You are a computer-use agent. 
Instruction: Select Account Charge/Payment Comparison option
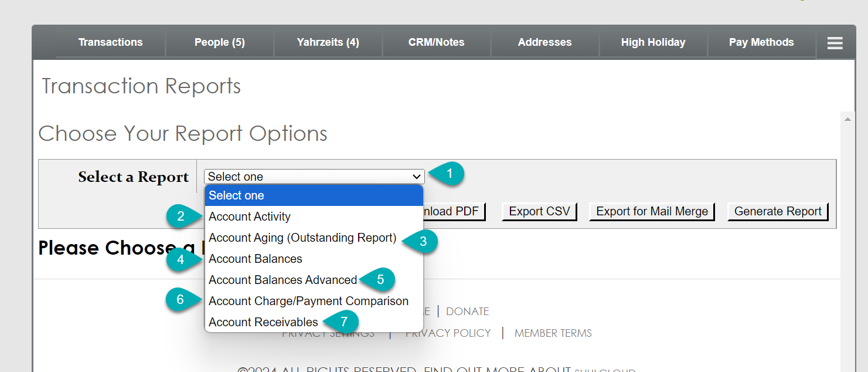(308, 300)
